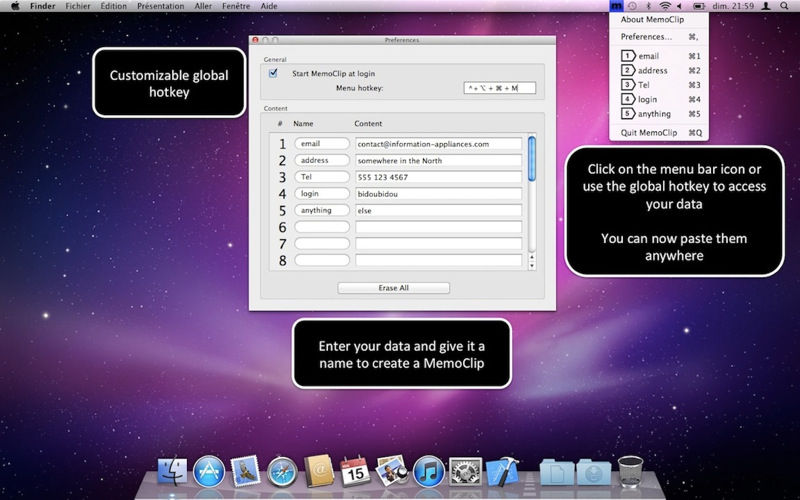Open the Applications folder stack in Dock
Screen dimensions: 800x500
557,472
